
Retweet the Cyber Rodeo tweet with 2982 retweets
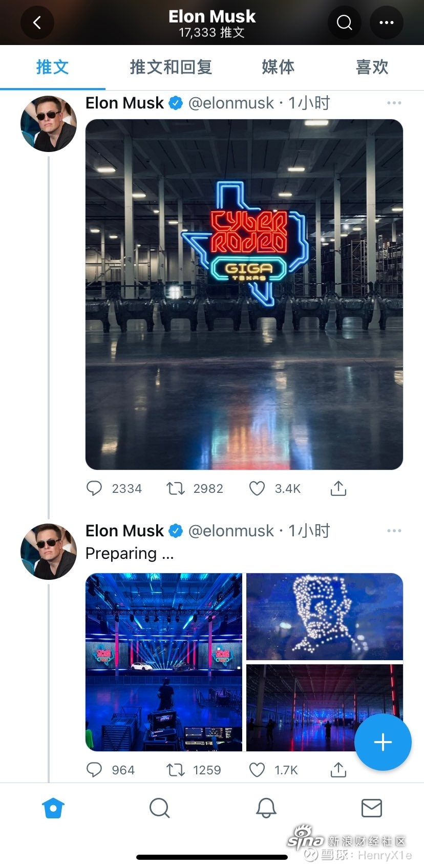(176, 489)
